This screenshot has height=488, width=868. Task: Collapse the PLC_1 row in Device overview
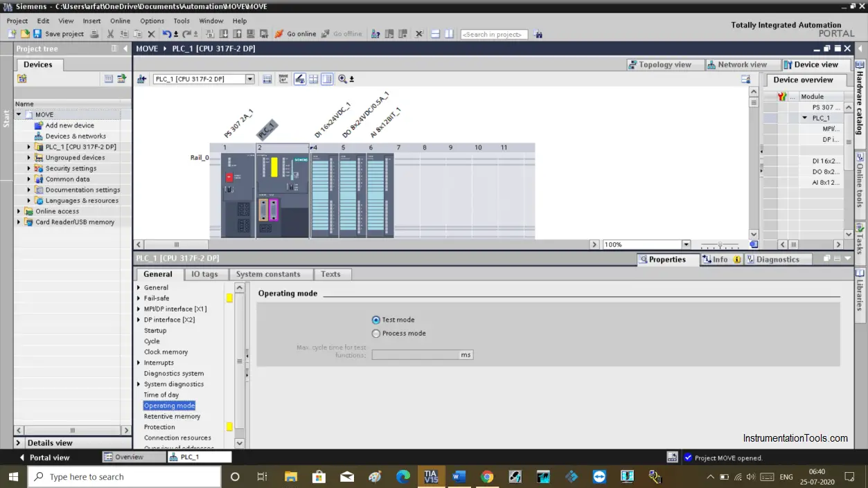(x=805, y=118)
